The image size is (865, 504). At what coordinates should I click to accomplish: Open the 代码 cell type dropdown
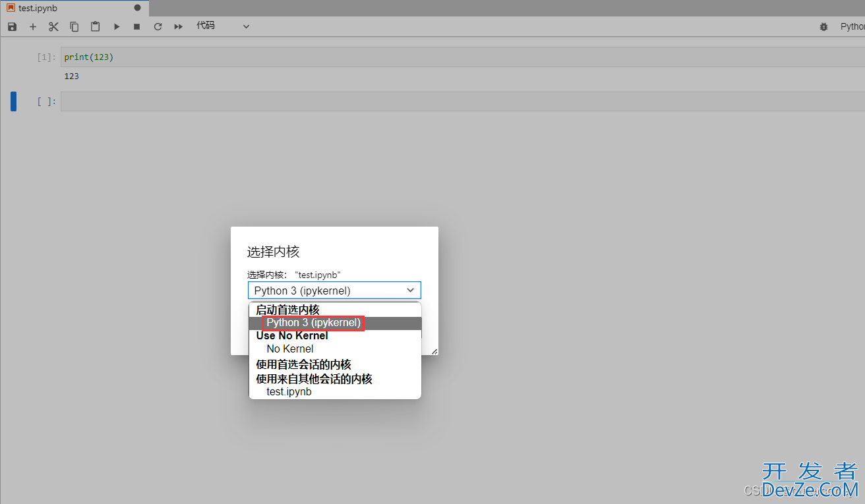[x=223, y=26]
